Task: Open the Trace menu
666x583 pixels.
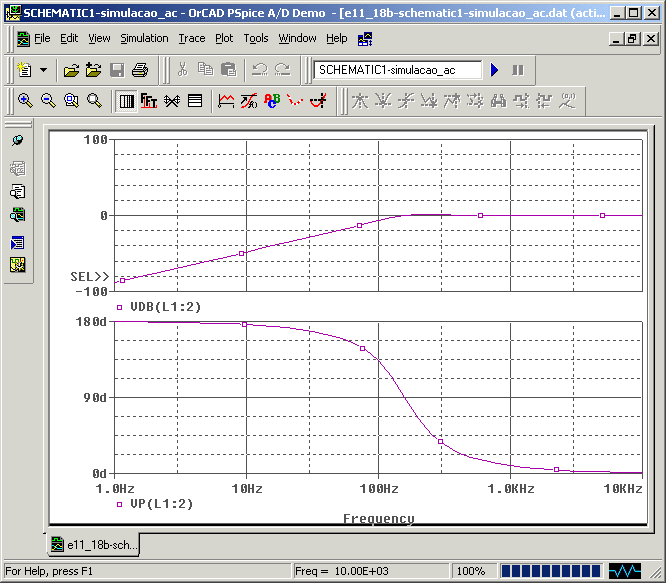Action: pos(191,38)
